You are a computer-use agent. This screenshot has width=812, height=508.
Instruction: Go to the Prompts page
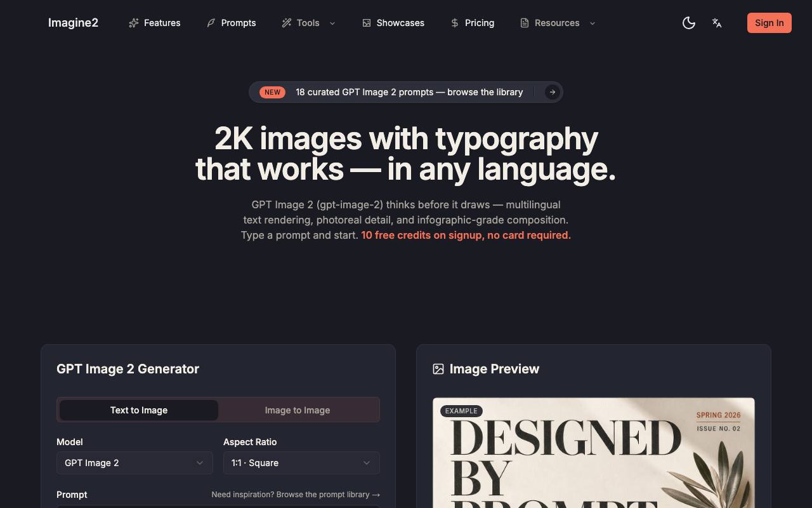pos(231,23)
